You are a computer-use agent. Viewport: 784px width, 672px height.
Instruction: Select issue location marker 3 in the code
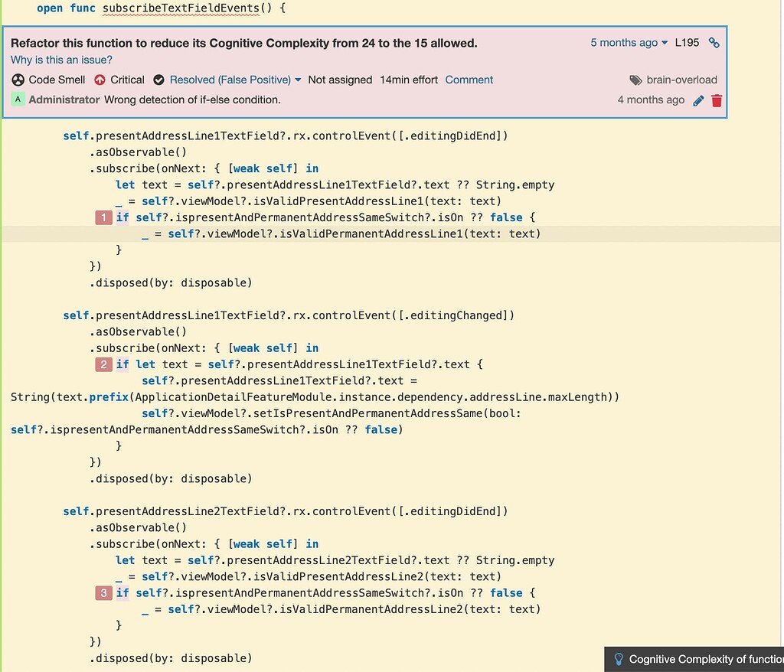pos(103,592)
